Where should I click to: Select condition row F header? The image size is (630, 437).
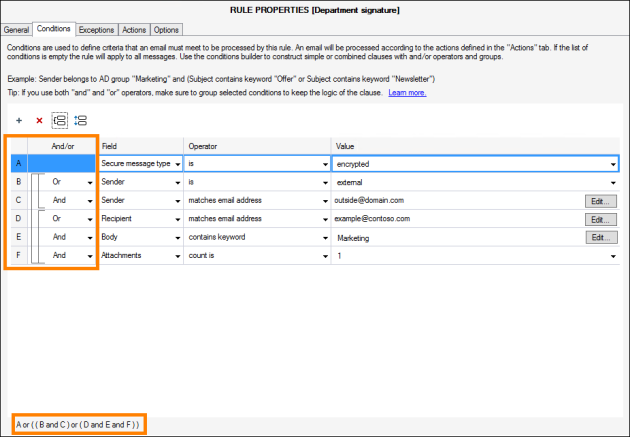click(18, 255)
